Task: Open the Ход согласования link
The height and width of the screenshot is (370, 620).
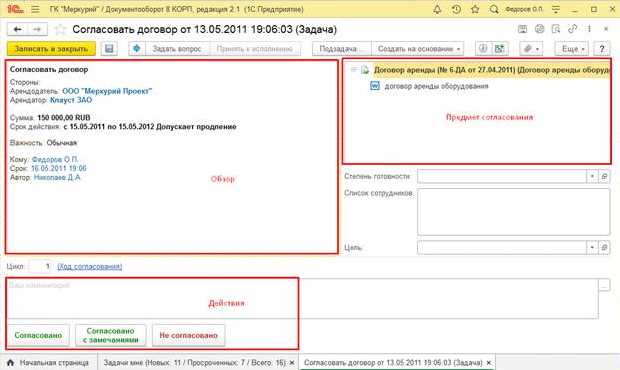Action: (x=90, y=266)
